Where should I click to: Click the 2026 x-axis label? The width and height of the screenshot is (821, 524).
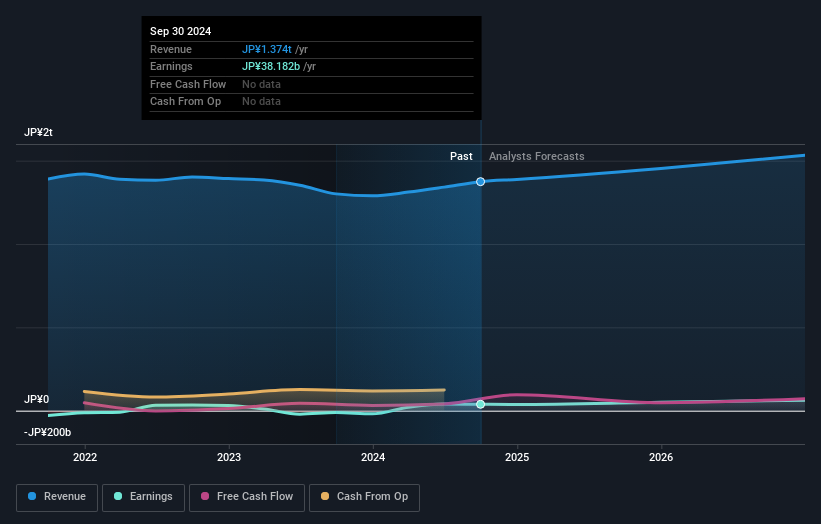pos(661,457)
